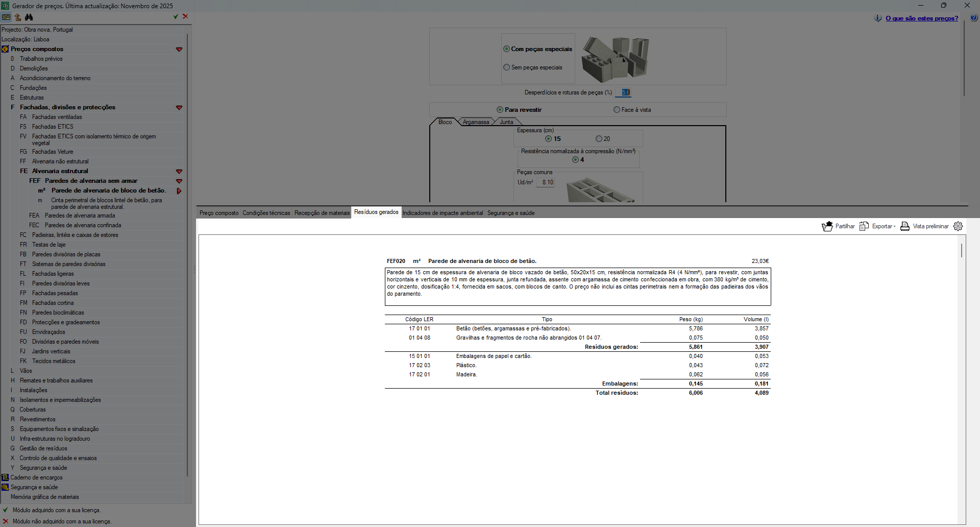The width and height of the screenshot is (980, 527).
Task: Switch to bottom Segurança e saúde tab
Action: (x=511, y=213)
